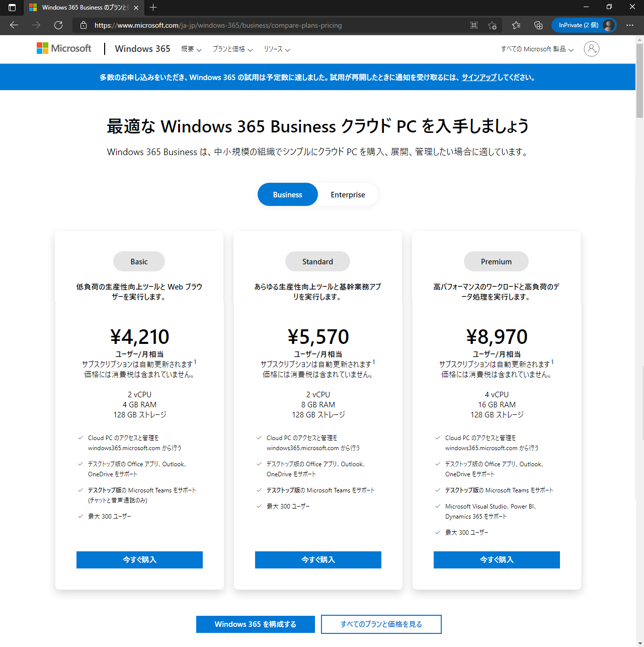Buy the Standard plan 今すぐ購入
This screenshot has height=647, width=644.
318,560
